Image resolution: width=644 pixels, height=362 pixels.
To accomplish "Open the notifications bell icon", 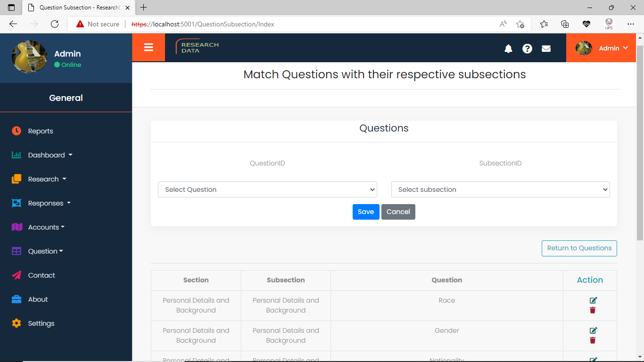I will (x=508, y=49).
